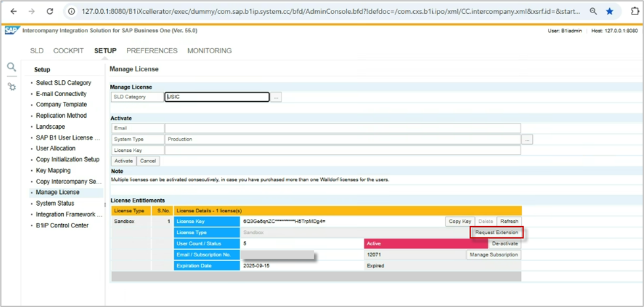Click the search magnifier in left sidebar

tap(11, 67)
